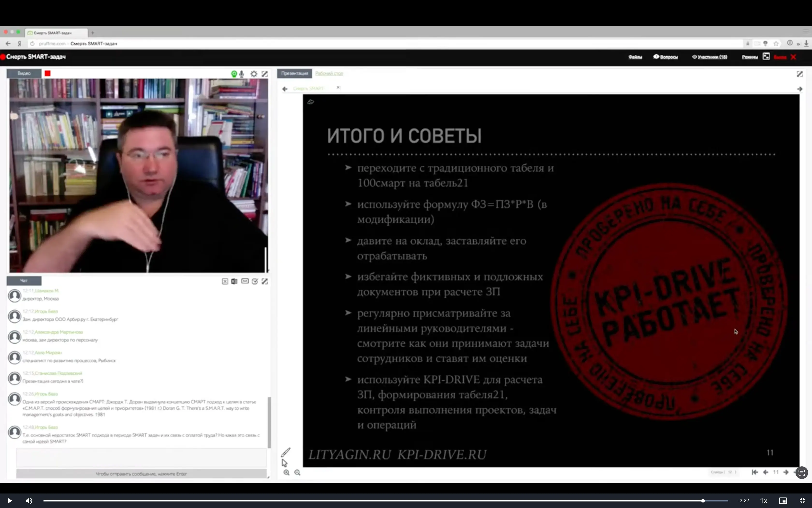This screenshot has width=812, height=508.
Task: Click the browser back arrow
Action: coord(8,43)
